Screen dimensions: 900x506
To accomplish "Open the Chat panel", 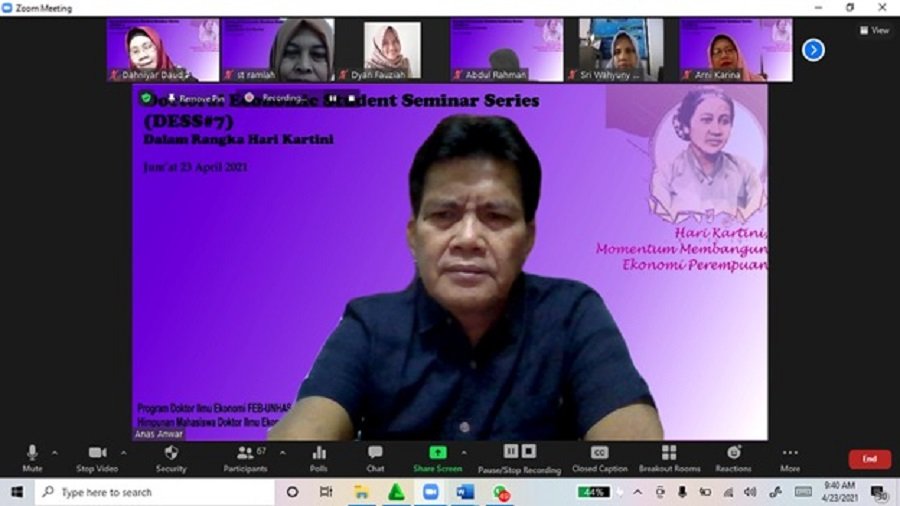I will click(x=375, y=458).
